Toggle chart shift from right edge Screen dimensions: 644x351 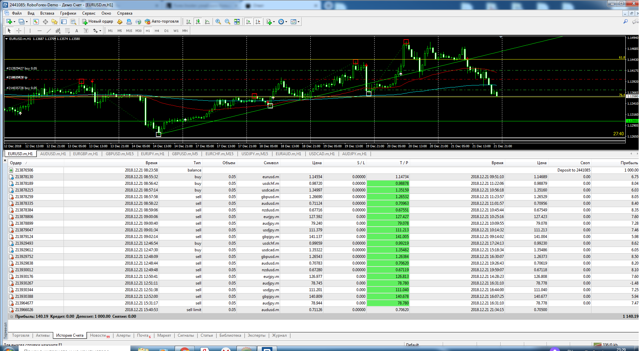click(x=258, y=22)
